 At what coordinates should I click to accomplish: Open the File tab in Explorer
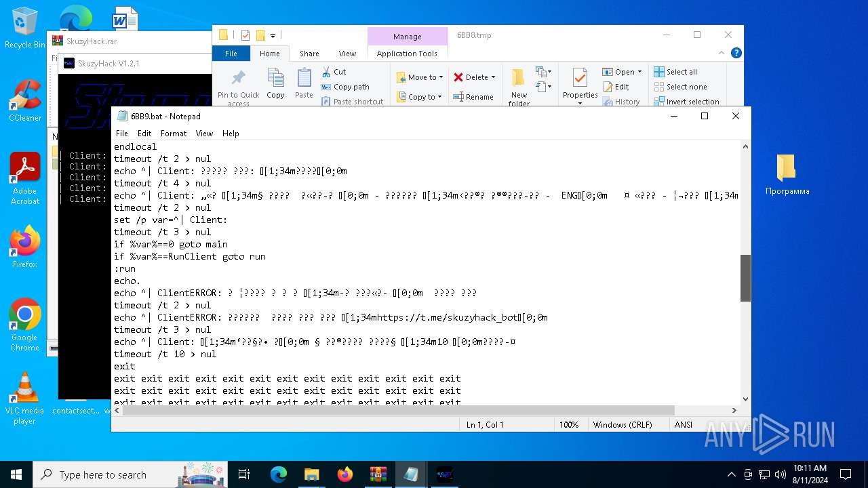pyautogui.click(x=231, y=54)
